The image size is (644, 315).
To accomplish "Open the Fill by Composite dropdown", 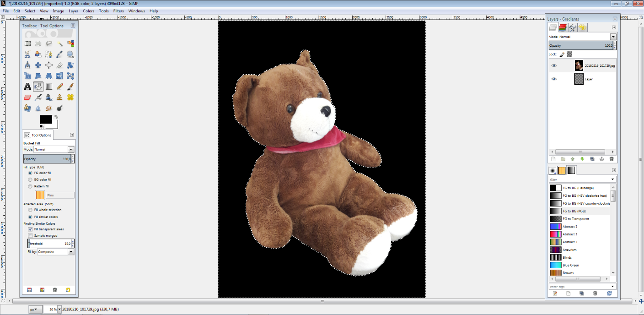I will [x=70, y=252].
